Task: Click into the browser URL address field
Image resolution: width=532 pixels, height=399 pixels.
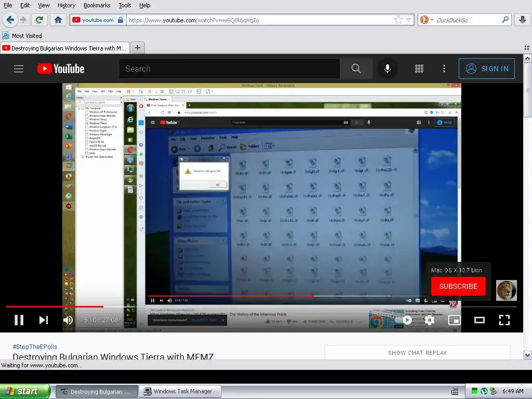Action: 260,20
